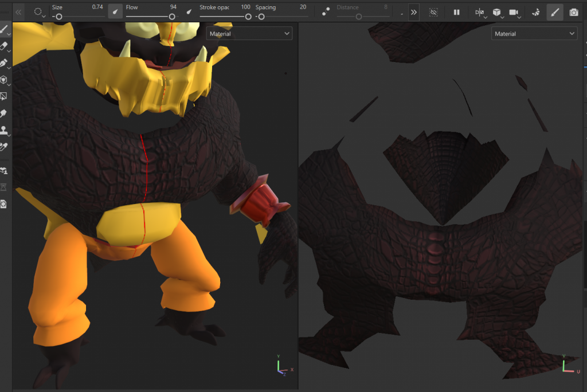The width and height of the screenshot is (587, 392).
Task: Select the Material picker eyedropper tool
Action: point(4,147)
